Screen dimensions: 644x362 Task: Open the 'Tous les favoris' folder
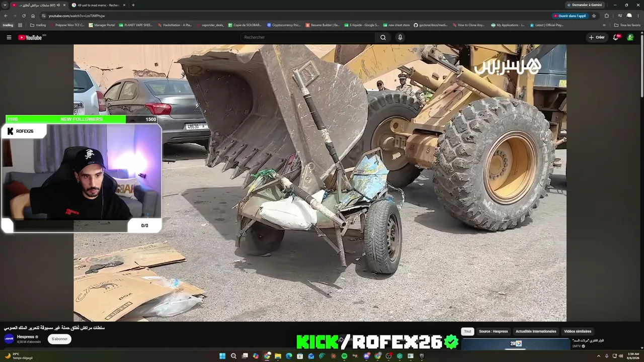(627, 25)
